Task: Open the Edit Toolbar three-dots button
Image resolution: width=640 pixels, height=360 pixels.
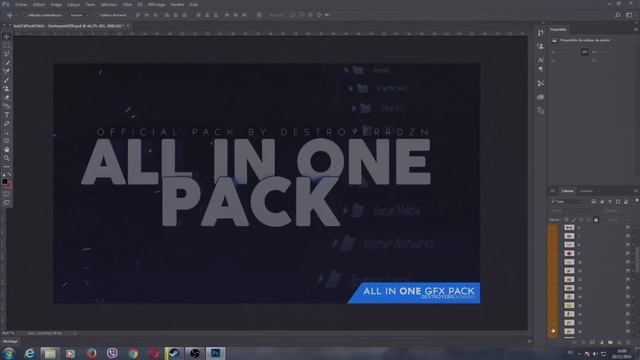Action: click(7, 167)
